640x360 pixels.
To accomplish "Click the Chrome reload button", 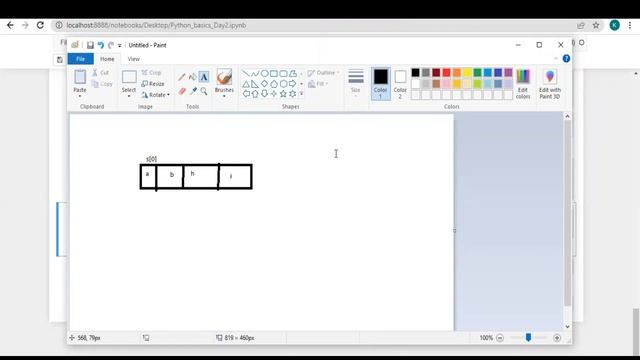I will 40,25.
